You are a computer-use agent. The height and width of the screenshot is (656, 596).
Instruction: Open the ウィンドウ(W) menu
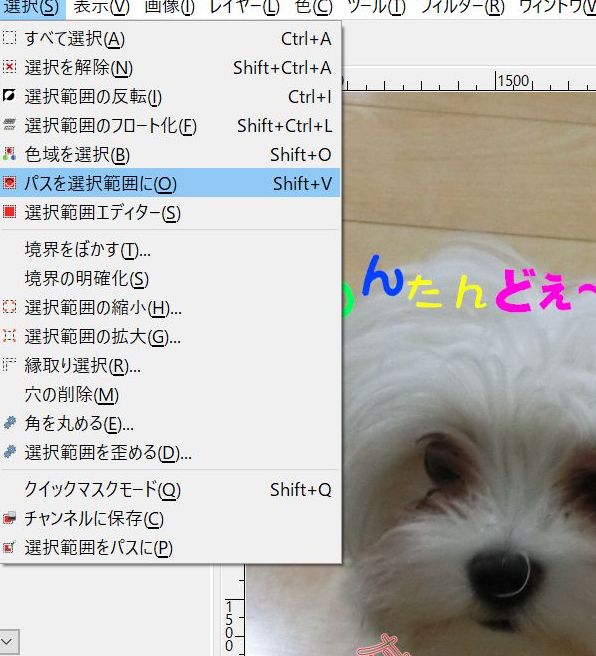pyautogui.click(x=558, y=7)
